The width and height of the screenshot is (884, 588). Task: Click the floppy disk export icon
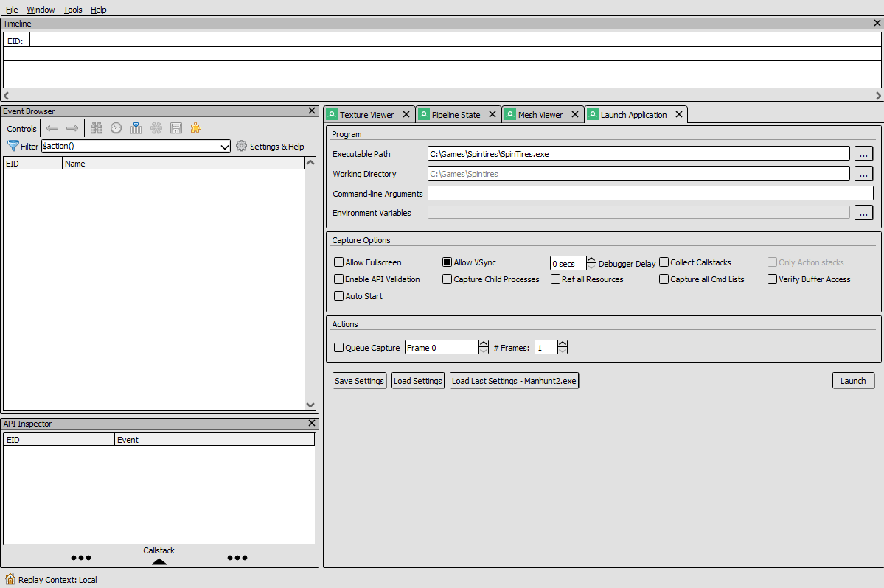click(175, 128)
